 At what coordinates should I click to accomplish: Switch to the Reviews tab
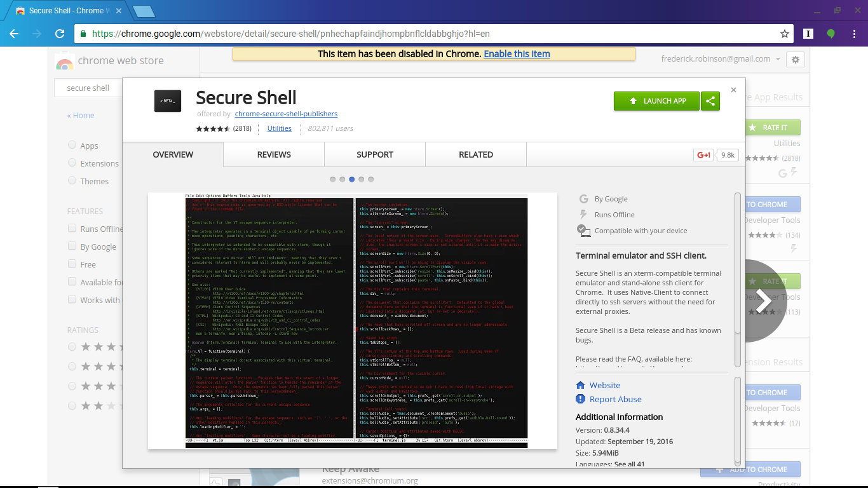(x=274, y=154)
